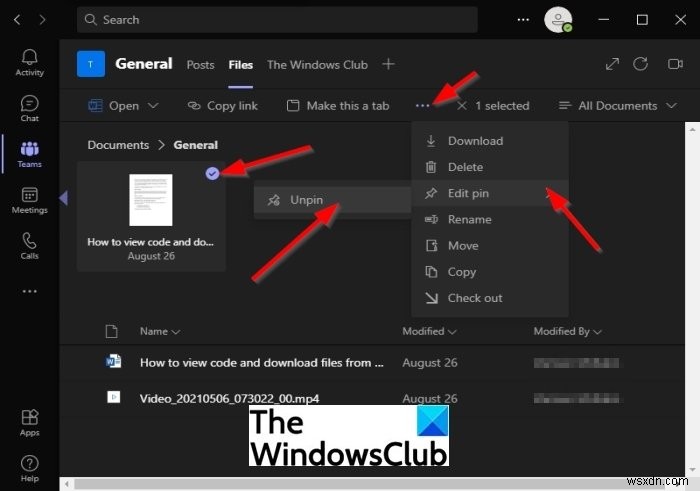Image resolution: width=700 pixels, height=491 pixels.
Task: Click Make this a tab
Action: [x=338, y=106]
